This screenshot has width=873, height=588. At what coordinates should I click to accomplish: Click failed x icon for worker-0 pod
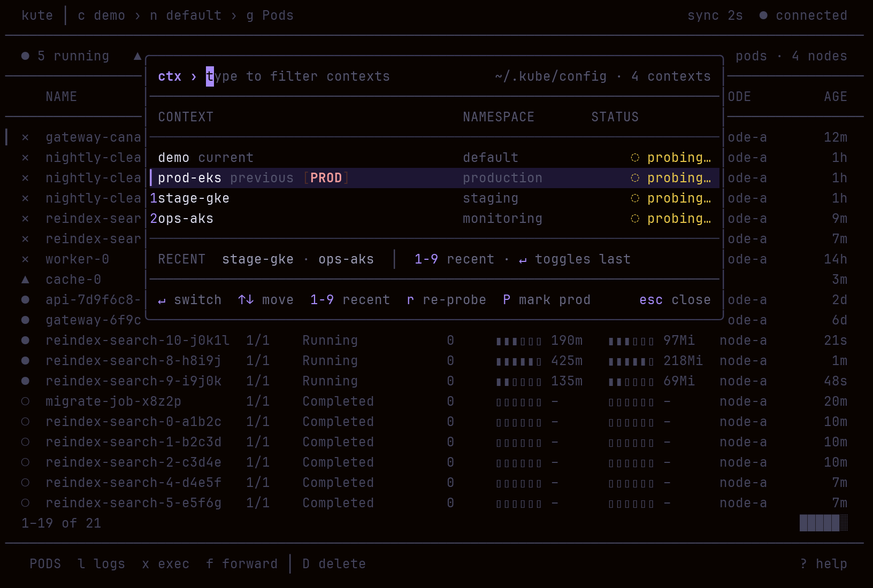point(25,259)
